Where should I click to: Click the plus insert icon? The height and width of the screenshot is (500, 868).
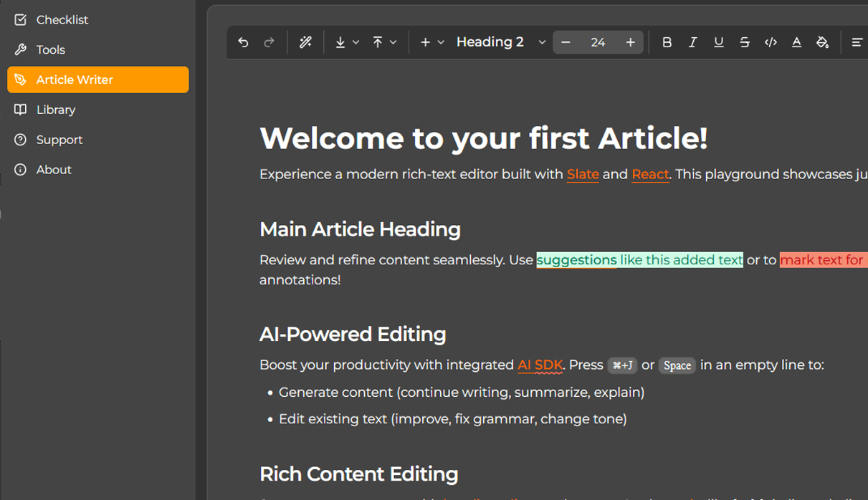[x=425, y=42]
